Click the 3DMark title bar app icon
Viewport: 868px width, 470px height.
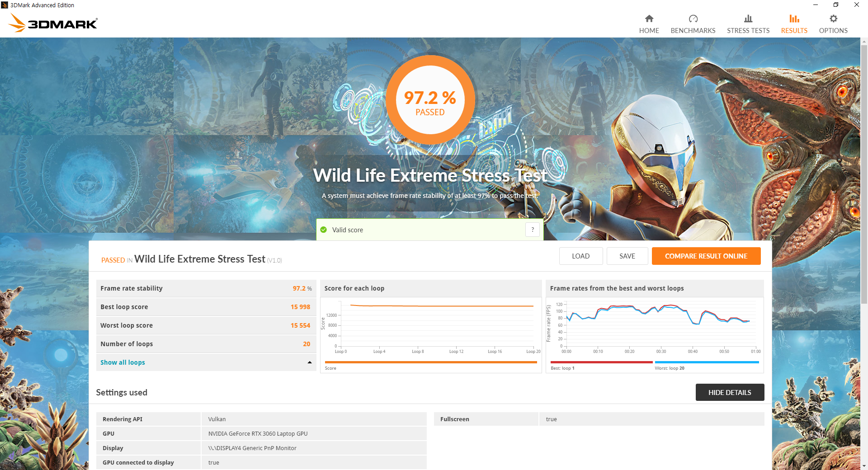click(5, 5)
